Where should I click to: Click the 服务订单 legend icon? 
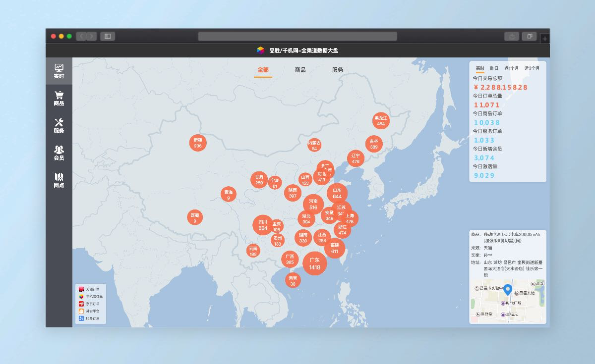click(81, 318)
